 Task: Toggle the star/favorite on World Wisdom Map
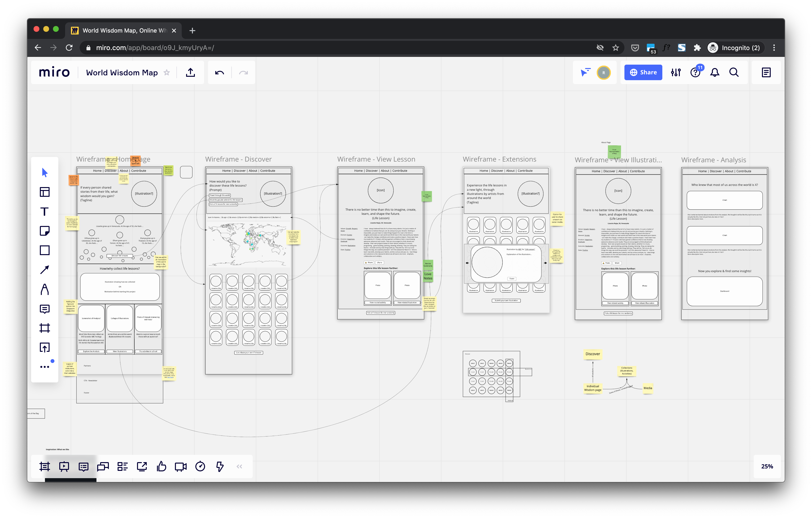169,72
